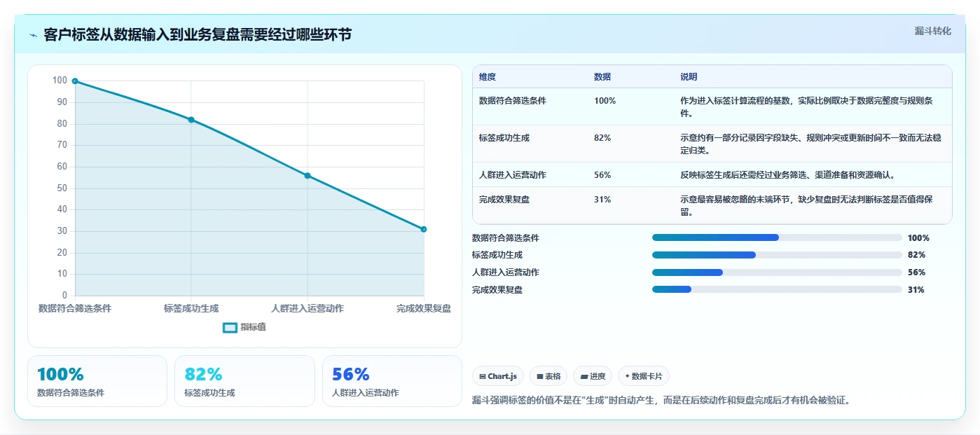Click the 31% label beside progress bar
Viewport: 980px width, 435px height.
[916, 290]
